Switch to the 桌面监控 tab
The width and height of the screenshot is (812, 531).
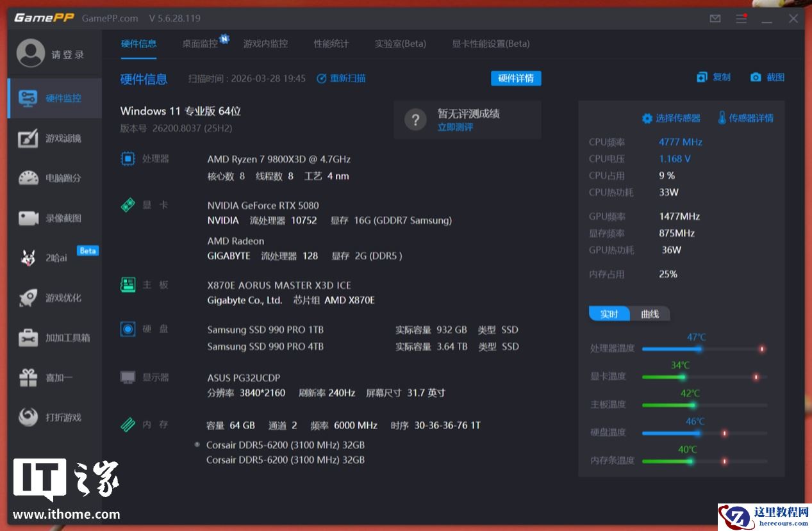200,44
